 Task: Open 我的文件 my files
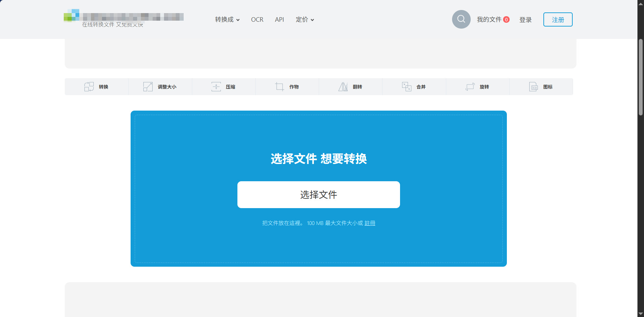click(489, 20)
